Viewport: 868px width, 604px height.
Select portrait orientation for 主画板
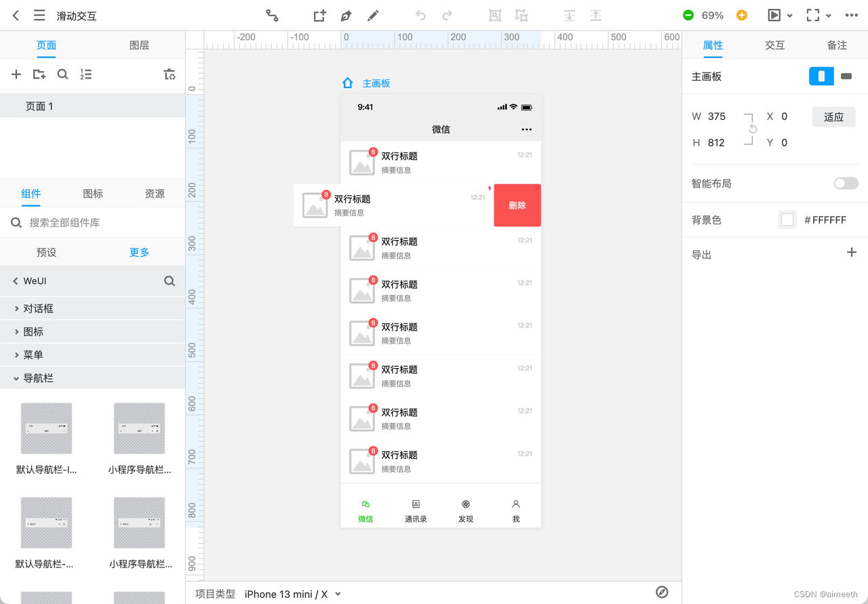(821, 77)
